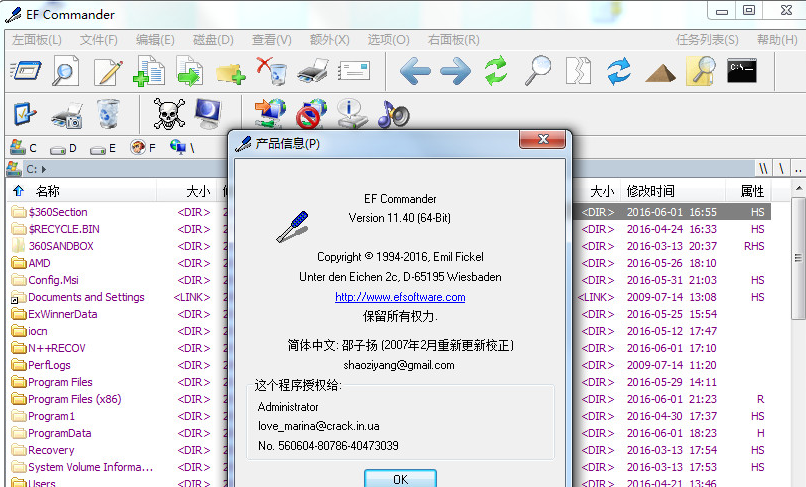The width and height of the screenshot is (806, 487).
Task: Click the music note speaker icon
Action: (393, 114)
